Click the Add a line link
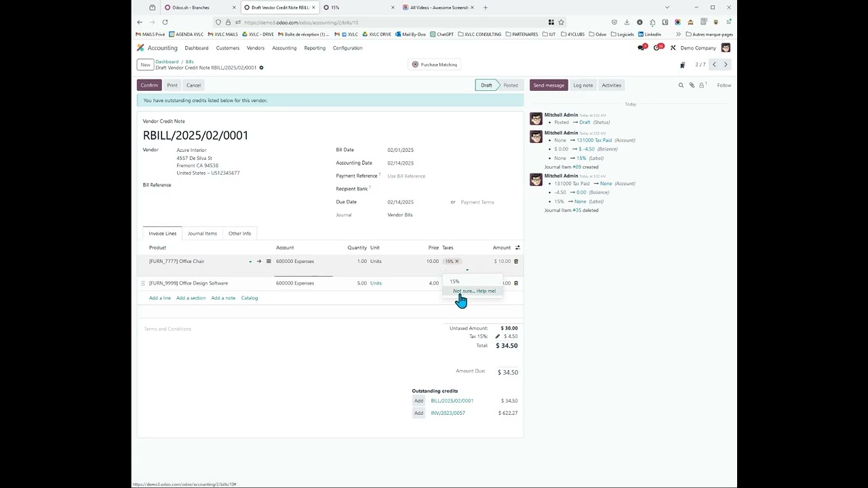The height and width of the screenshot is (488, 868). pos(160,298)
